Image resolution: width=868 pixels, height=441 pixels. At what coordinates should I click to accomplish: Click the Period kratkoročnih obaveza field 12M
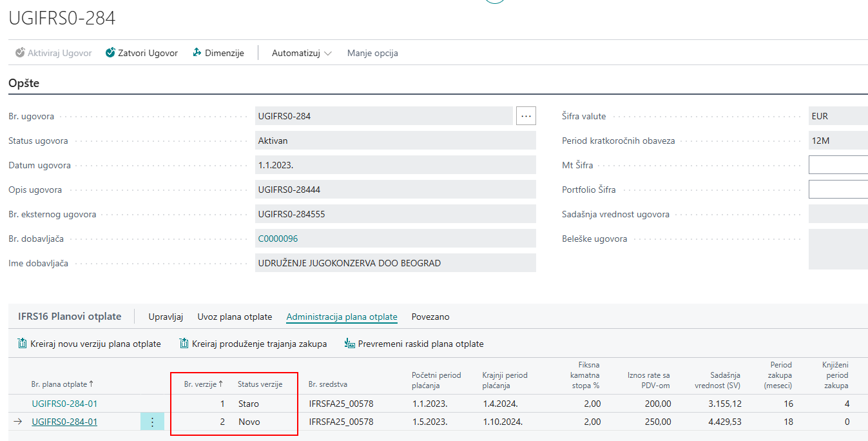838,141
